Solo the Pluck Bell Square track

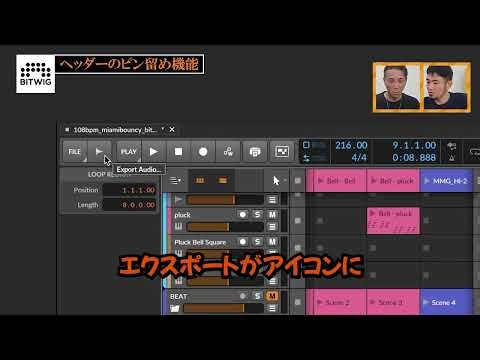[257, 242]
